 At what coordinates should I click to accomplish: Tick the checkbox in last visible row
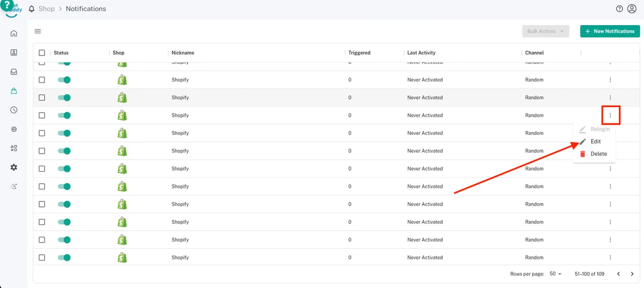[42, 257]
